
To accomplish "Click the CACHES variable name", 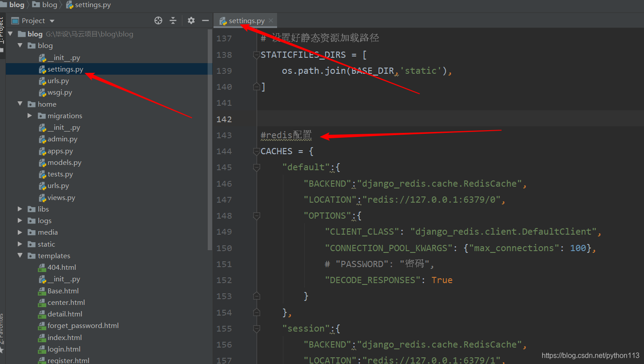I will pos(277,151).
